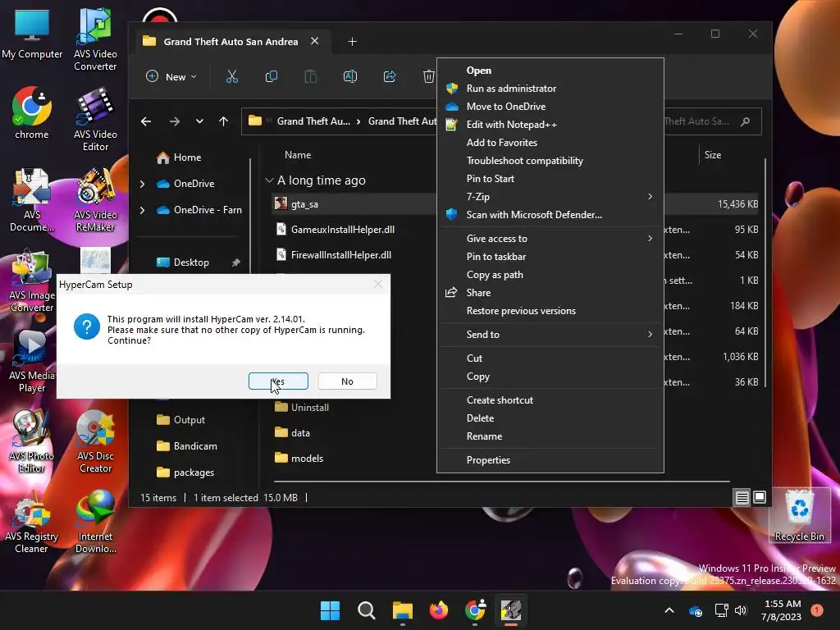Sort files by the Size column
The width and height of the screenshot is (840, 630).
[x=713, y=155]
